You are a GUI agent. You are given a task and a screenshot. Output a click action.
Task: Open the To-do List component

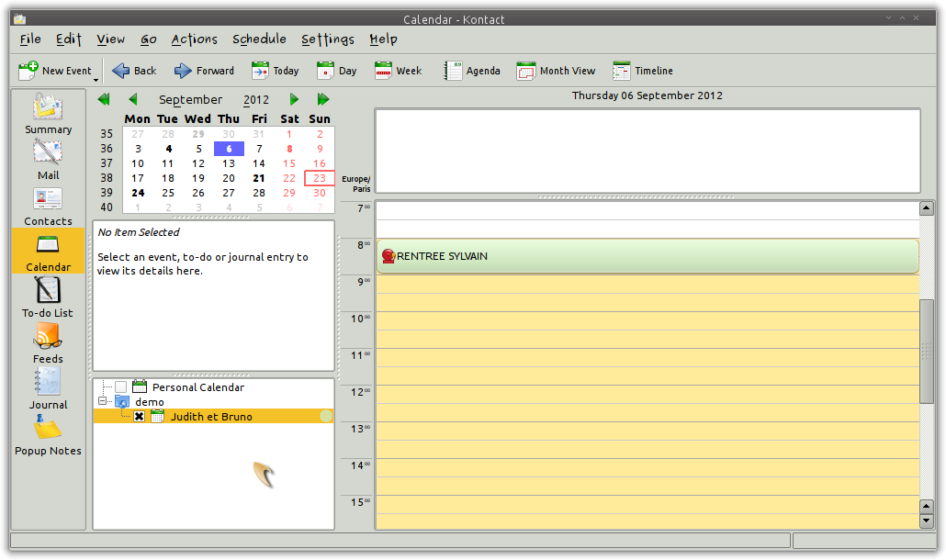(x=49, y=297)
